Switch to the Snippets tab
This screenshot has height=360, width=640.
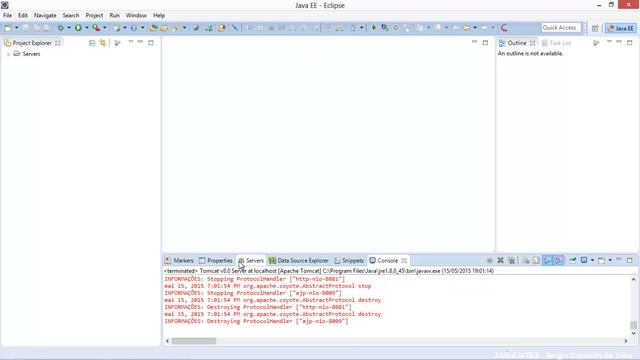pyautogui.click(x=349, y=260)
